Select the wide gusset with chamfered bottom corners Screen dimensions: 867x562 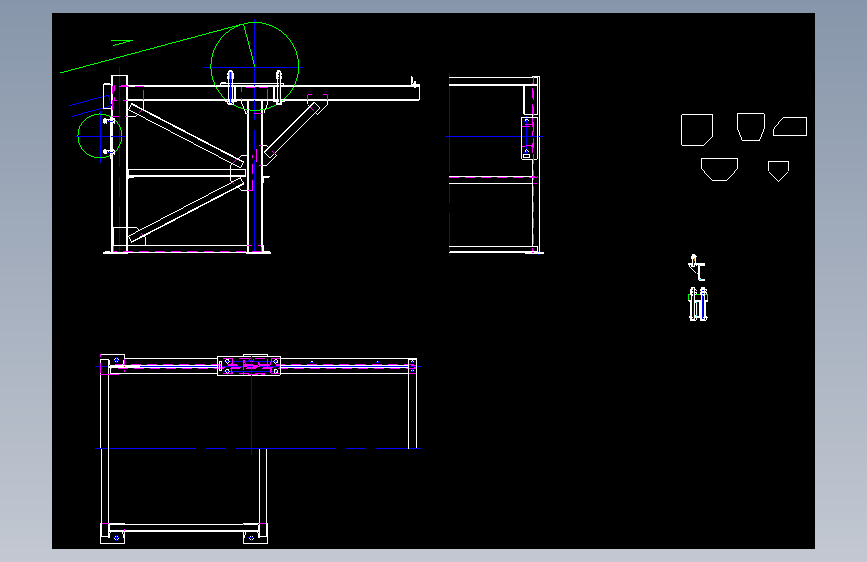tap(719, 169)
